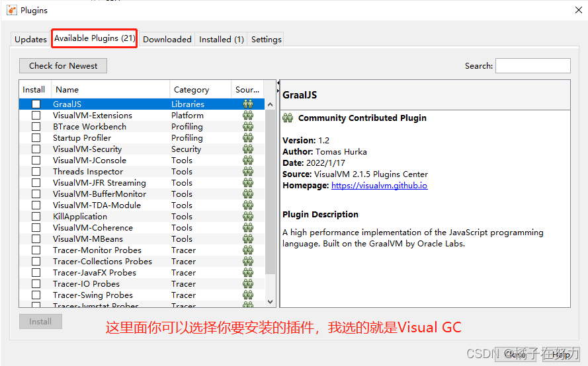Collapse the split pane with divider arrow

(278, 83)
